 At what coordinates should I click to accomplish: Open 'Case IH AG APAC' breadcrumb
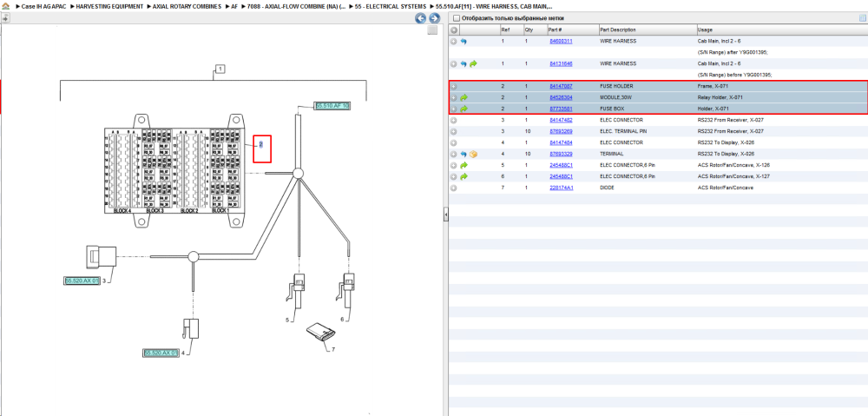[43, 7]
